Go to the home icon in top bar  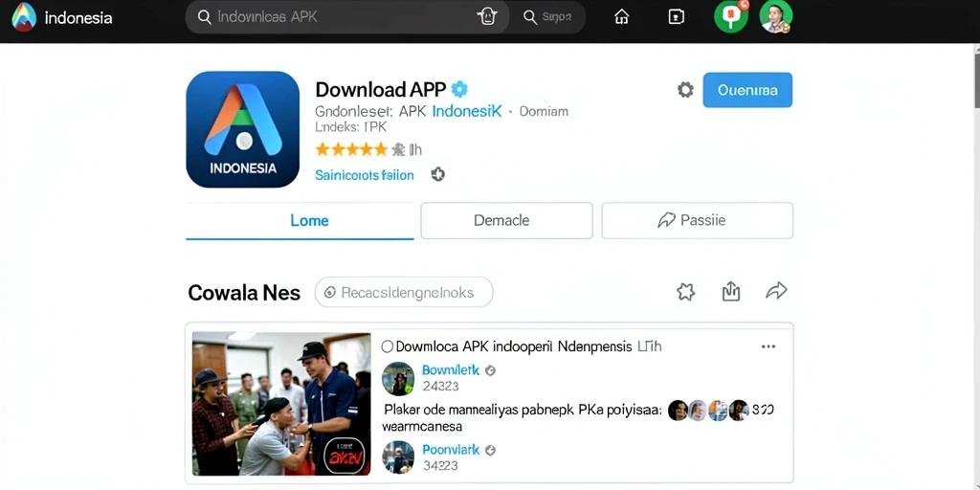(x=621, y=17)
